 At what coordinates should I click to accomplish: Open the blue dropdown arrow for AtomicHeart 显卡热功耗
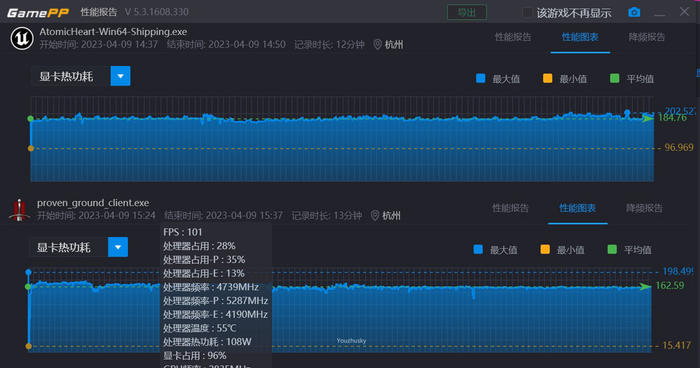(x=121, y=76)
